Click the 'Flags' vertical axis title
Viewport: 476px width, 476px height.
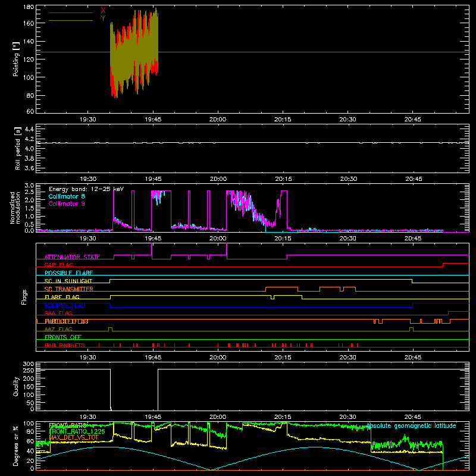point(24,297)
